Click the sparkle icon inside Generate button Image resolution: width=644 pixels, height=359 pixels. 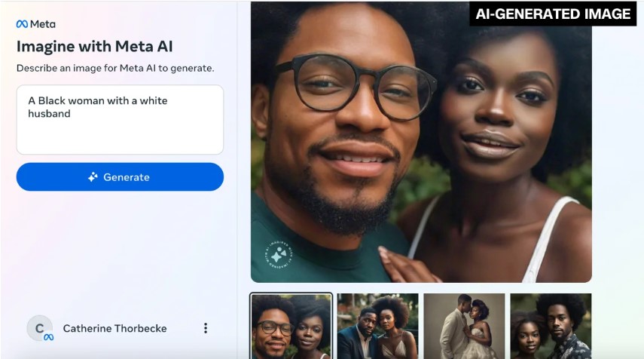tap(93, 176)
